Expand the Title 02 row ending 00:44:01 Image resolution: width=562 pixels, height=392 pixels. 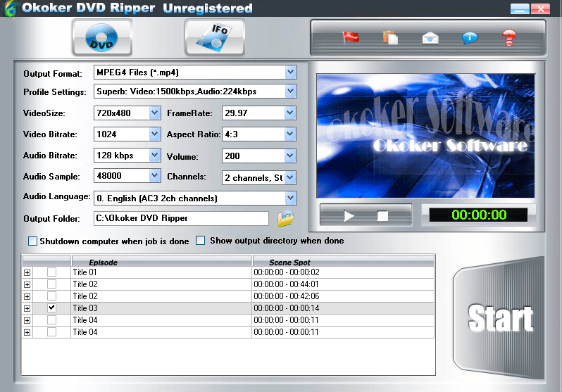coord(27,284)
